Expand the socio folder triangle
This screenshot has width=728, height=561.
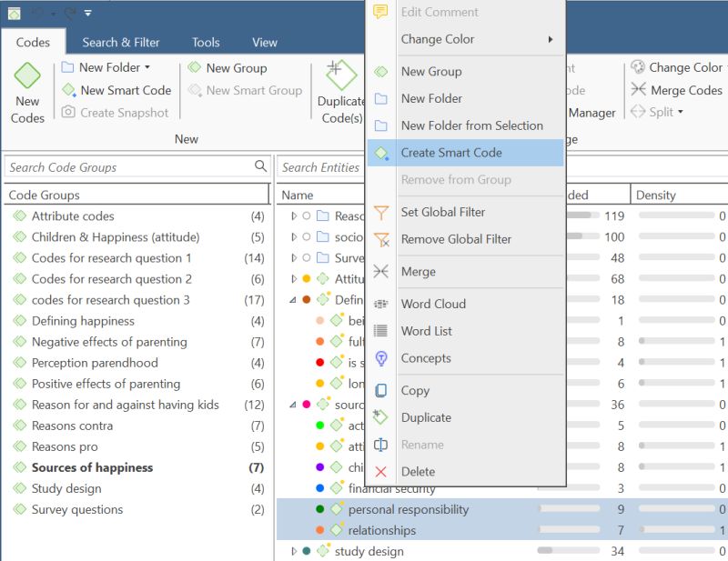tap(294, 236)
